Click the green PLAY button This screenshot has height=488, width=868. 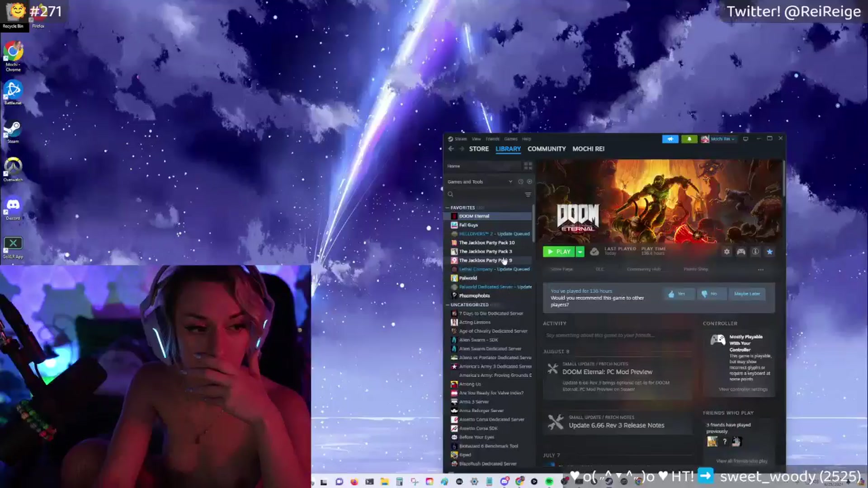pos(559,252)
